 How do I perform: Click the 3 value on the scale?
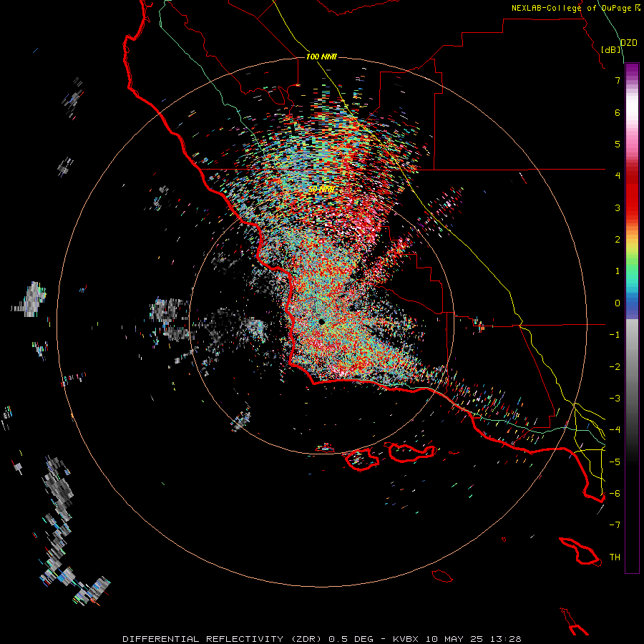(618, 208)
